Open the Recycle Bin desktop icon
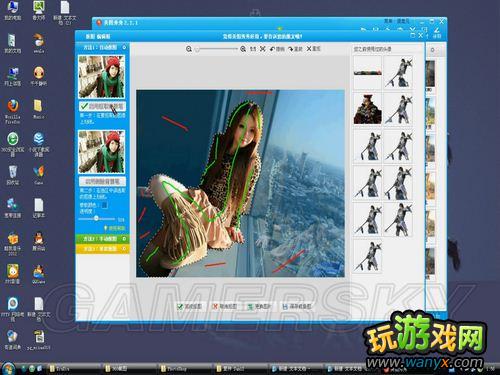 click(12, 175)
